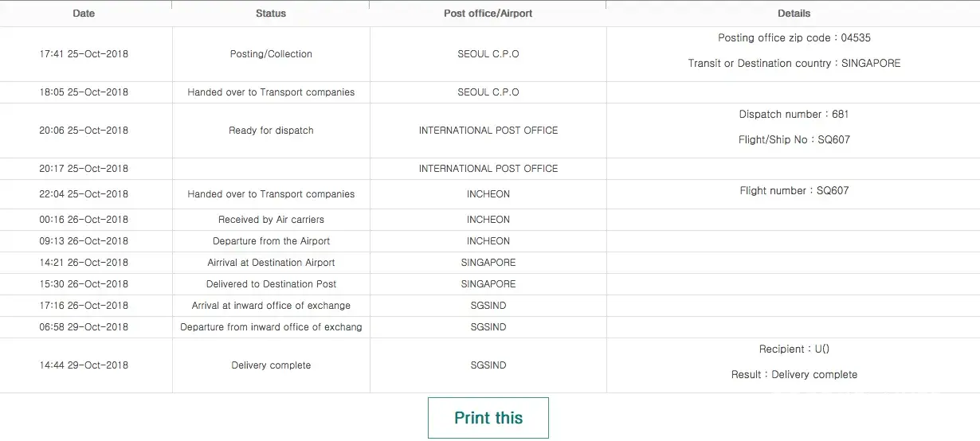Click the 17:41 25-Oct-2018 date cell
Image resolution: width=980 pixels, height=441 pixels.
click(x=84, y=54)
